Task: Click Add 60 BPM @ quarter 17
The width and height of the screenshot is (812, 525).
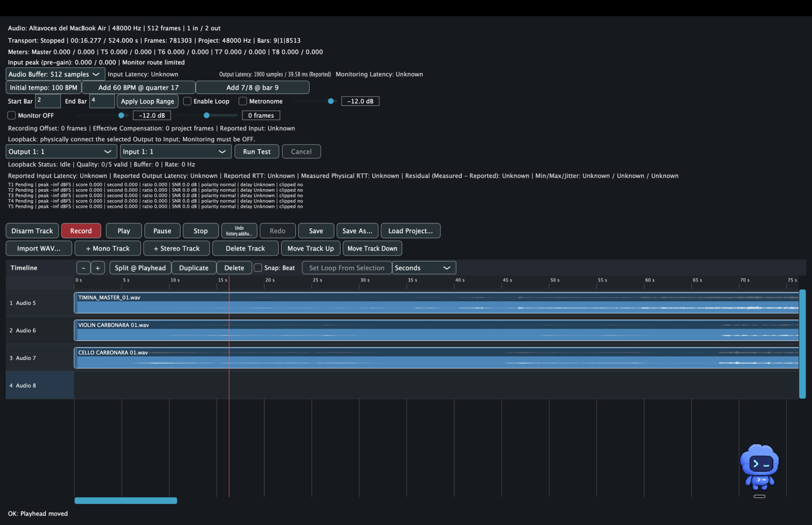Action: [x=138, y=88]
